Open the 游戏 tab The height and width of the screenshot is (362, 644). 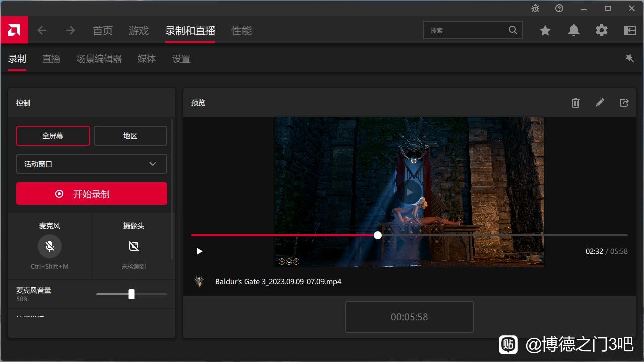tap(139, 31)
